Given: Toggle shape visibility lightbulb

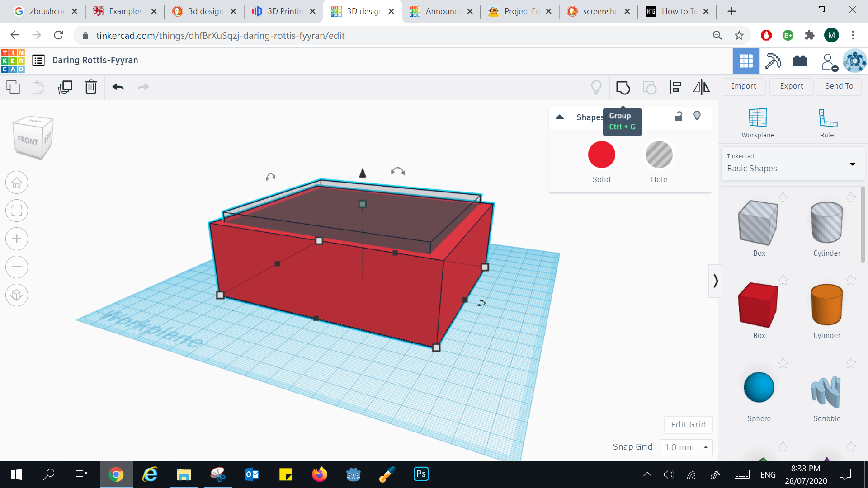Looking at the screenshot, I should (x=697, y=116).
